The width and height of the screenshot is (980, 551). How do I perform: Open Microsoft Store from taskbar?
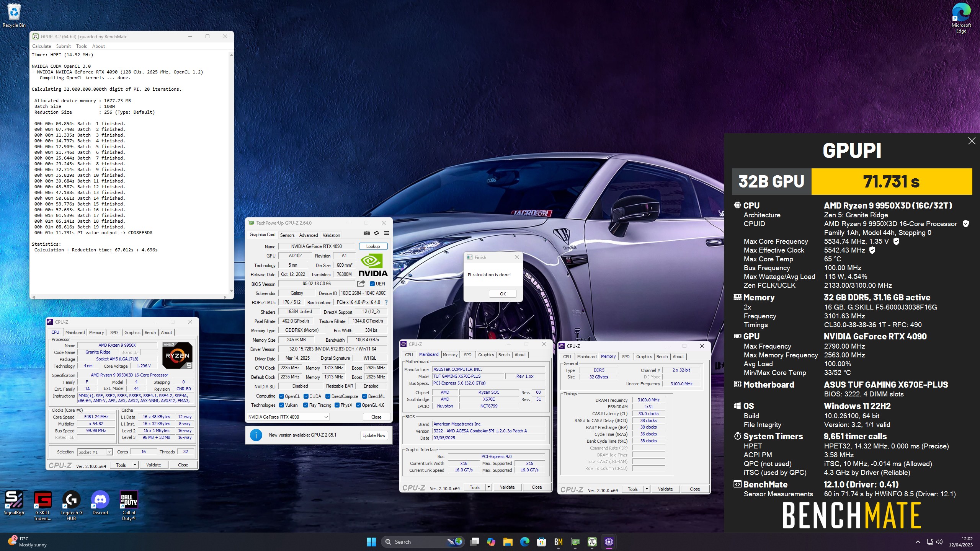pos(541,542)
